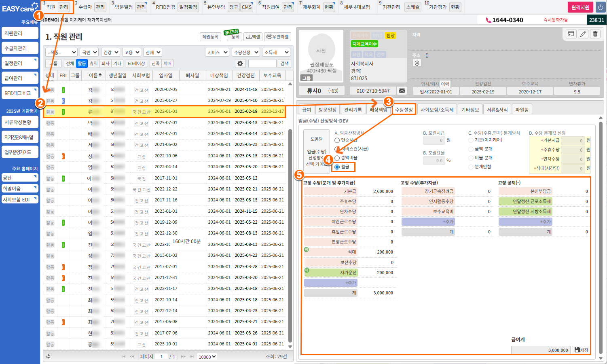The image size is (607, 364).
Task: Click the 우편라벨 printer button
Action: click(x=278, y=37)
